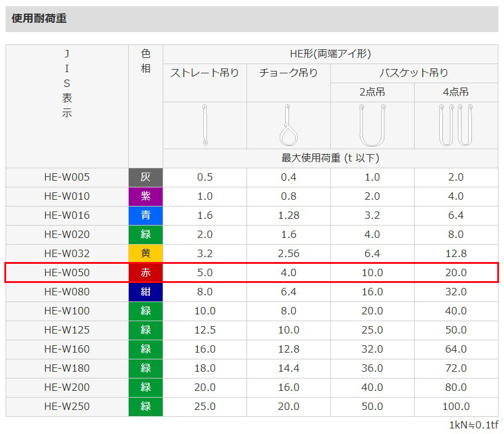Click the choke hitch sling diagram

coord(288,125)
